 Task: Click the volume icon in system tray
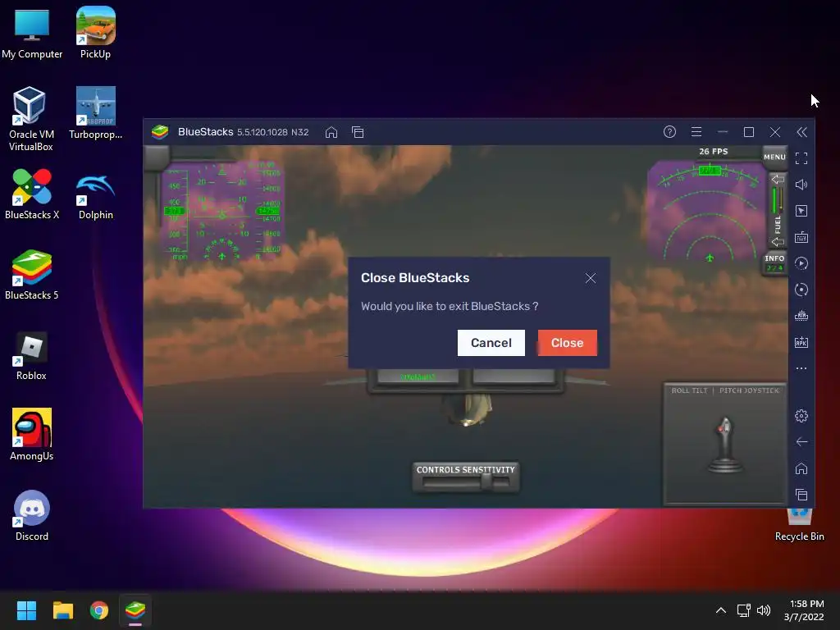(x=764, y=610)
